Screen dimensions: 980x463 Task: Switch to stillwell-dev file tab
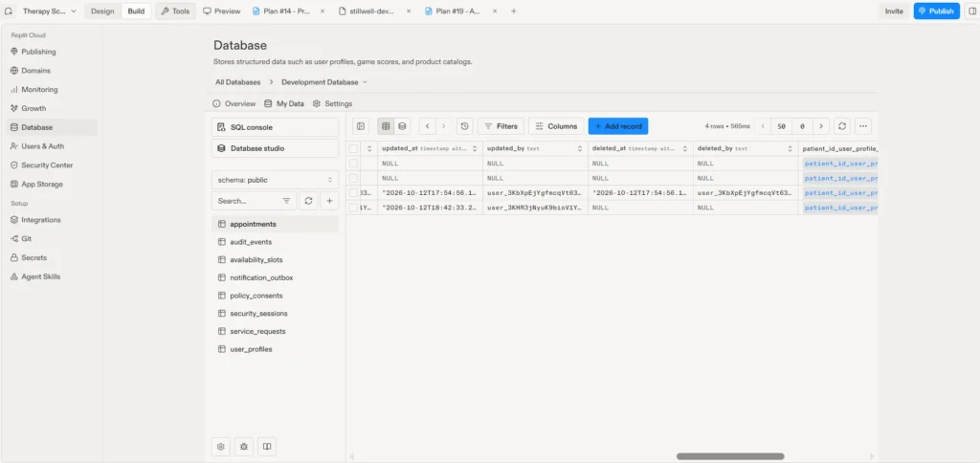click(367, 11)
